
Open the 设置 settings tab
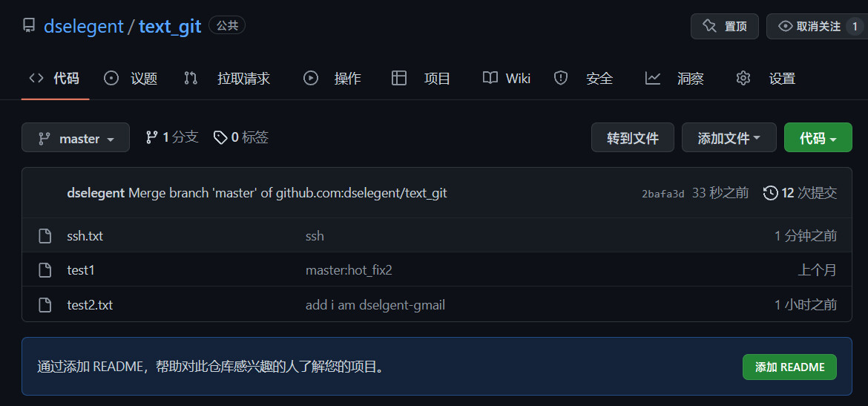coord(766,79)
